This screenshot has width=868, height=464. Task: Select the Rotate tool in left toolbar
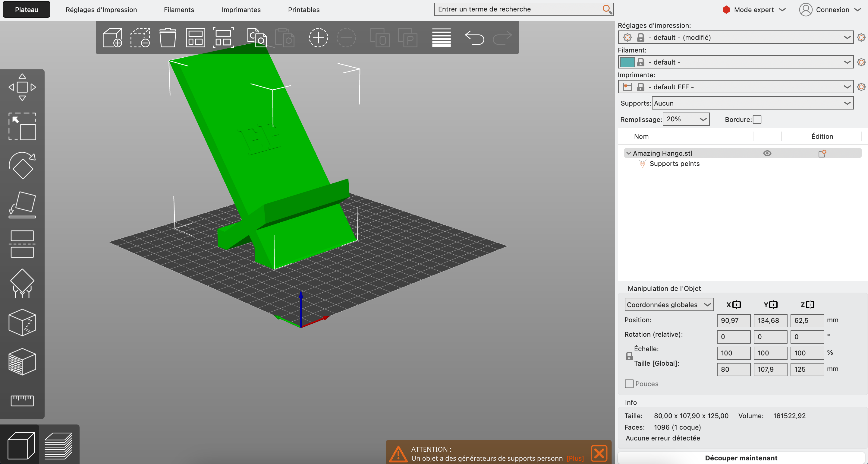click(22, 165)
